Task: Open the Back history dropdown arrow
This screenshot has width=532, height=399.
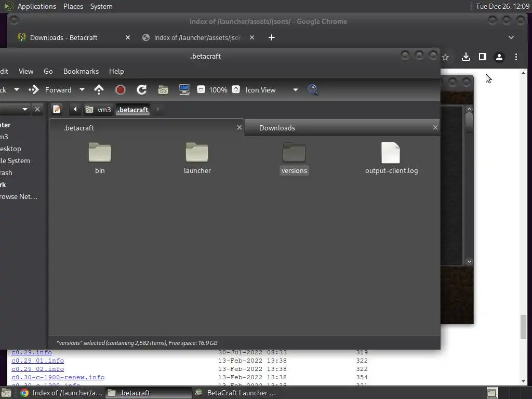Action: point(16,90)
